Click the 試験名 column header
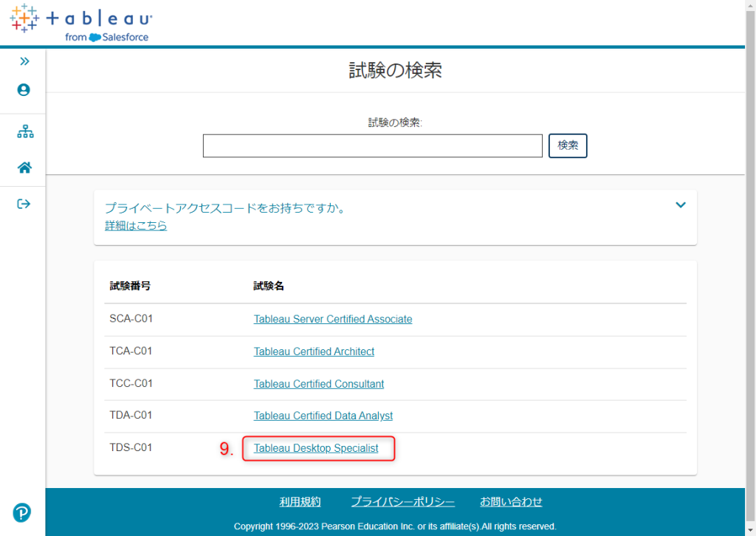This screenshot has height=536, width=756. pyautogui.click(x=269, y=286)
